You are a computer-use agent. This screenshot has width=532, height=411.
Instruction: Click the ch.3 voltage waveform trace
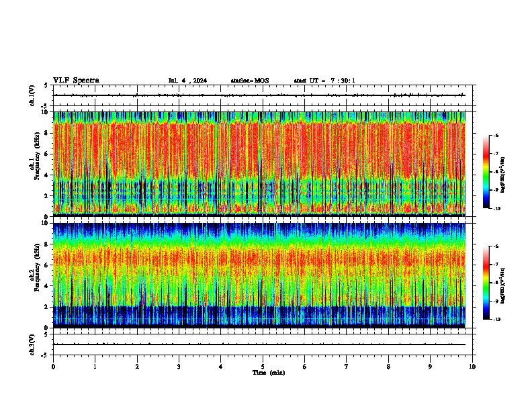point(259,345)
